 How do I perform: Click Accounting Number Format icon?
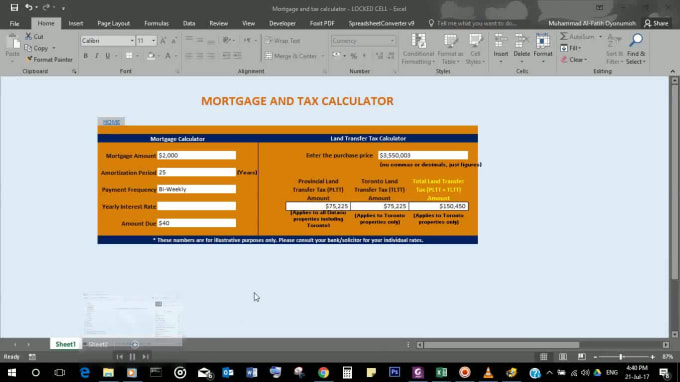click(337, 56)
